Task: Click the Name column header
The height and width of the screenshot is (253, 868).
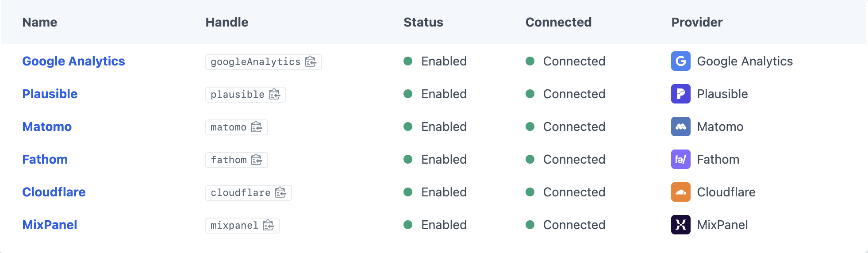Action: 40,22
